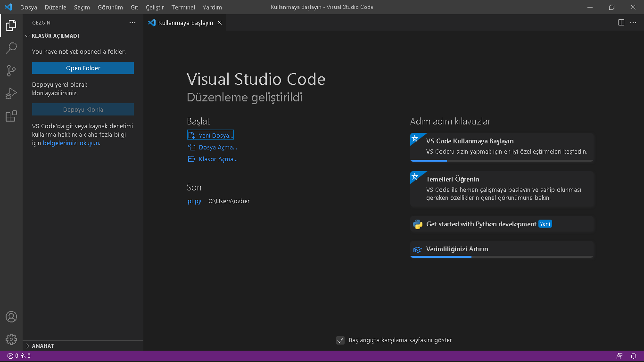This screenshot has width=644, height=362.
Task: Click the Depoyu Klonla button
Action: [83, 109]
